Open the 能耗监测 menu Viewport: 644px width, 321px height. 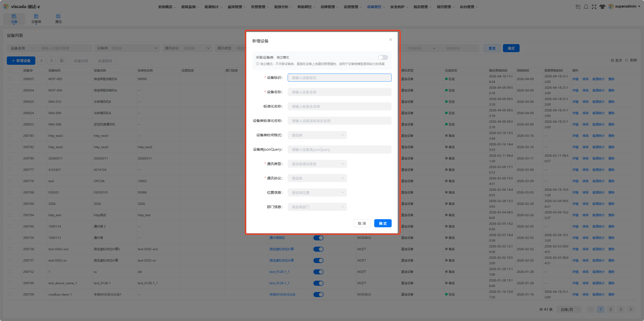click(x=190, y=7)
